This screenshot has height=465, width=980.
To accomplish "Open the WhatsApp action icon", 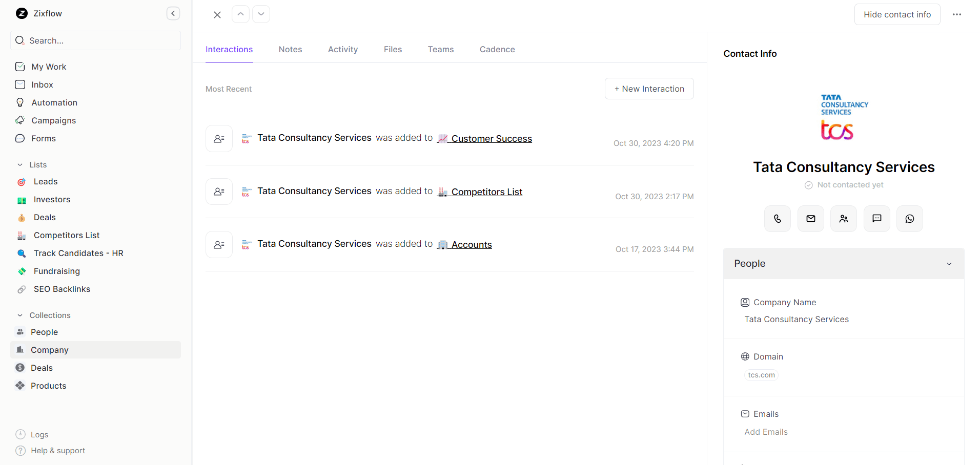I will [910, 218].
